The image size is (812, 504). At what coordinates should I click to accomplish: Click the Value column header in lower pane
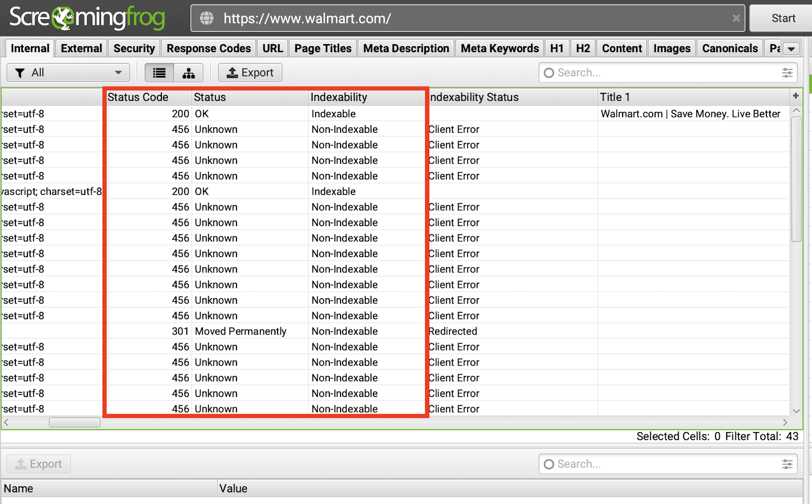point(510,488)
